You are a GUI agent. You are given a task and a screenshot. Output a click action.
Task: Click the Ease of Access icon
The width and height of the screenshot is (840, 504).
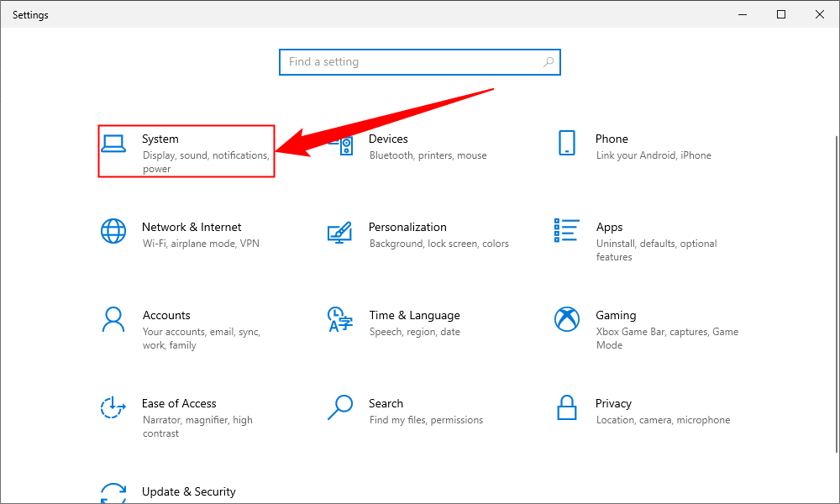(113, 407)
